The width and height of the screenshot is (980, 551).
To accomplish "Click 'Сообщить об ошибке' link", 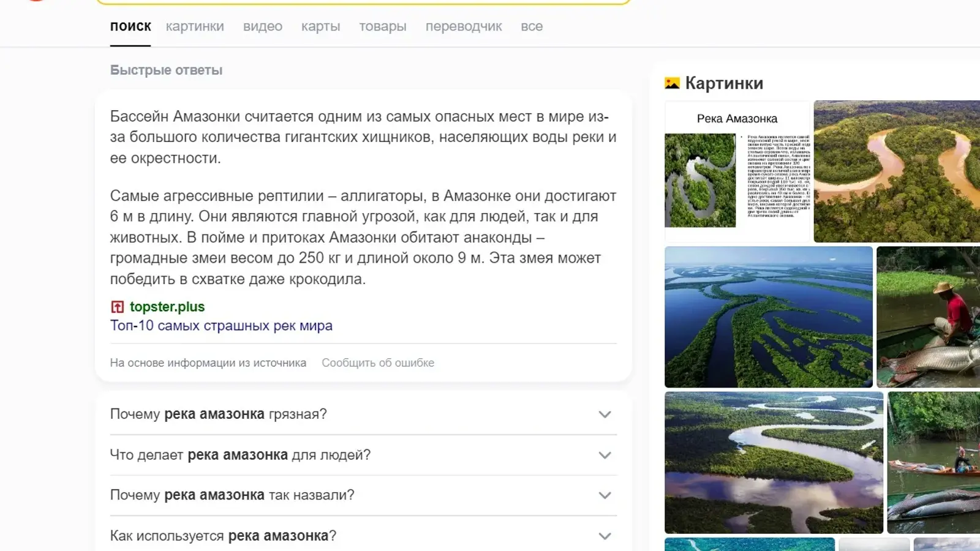I will coord(378,363).
